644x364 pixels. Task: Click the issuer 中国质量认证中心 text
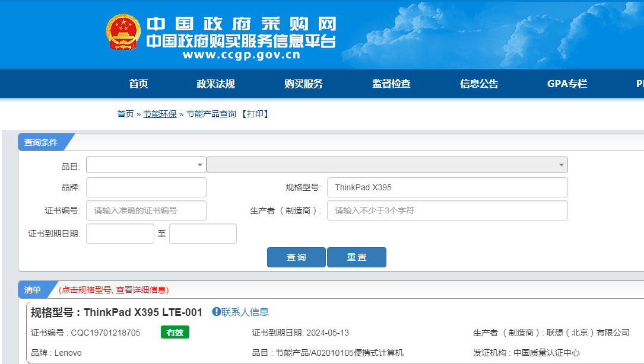pyautogui.click(x=547, y=353)
